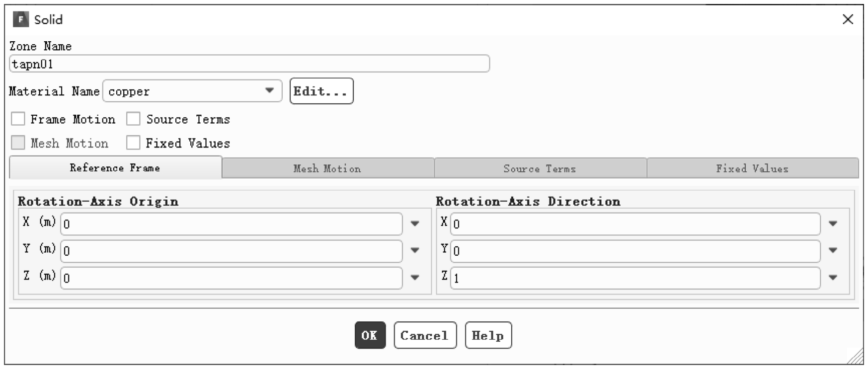Viewport: 868px width, 369px height.
Task: Click the Zone Name field tapn01
Action: coord(249,64)
